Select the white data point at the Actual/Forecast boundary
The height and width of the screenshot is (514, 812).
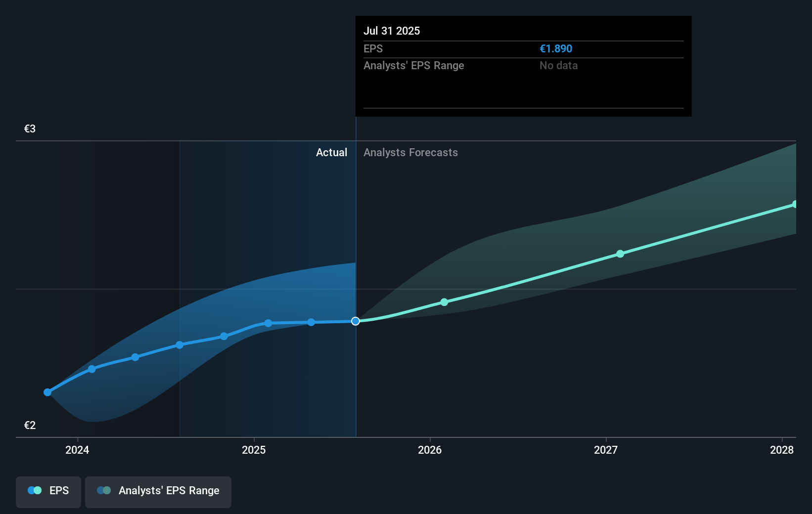click(x=355, y=321)
